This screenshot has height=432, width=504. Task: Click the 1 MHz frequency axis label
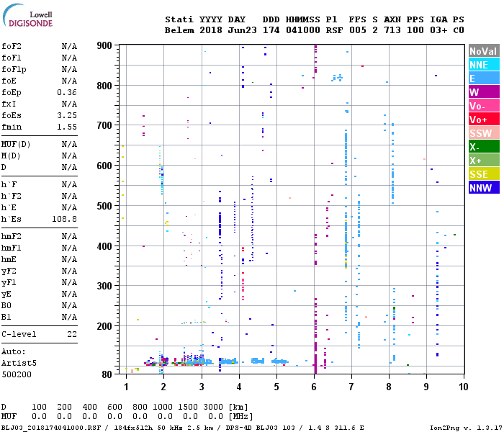126,387
